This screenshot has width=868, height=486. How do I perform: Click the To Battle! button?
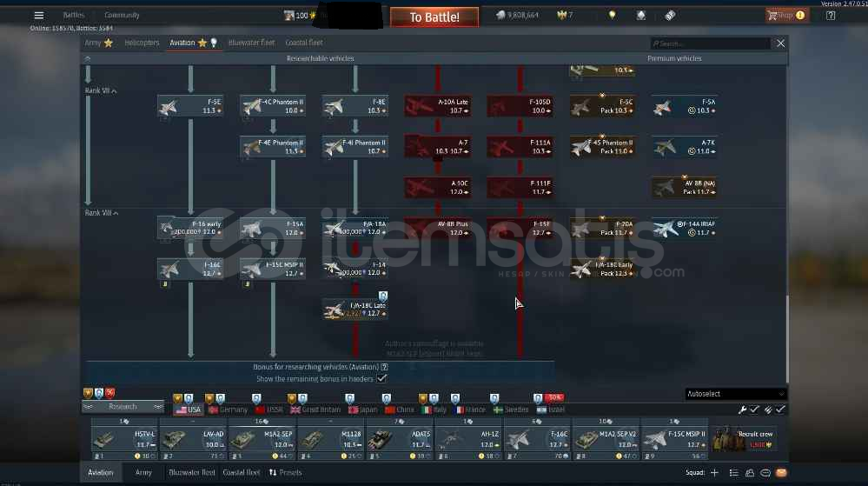(x=434, y=17)
